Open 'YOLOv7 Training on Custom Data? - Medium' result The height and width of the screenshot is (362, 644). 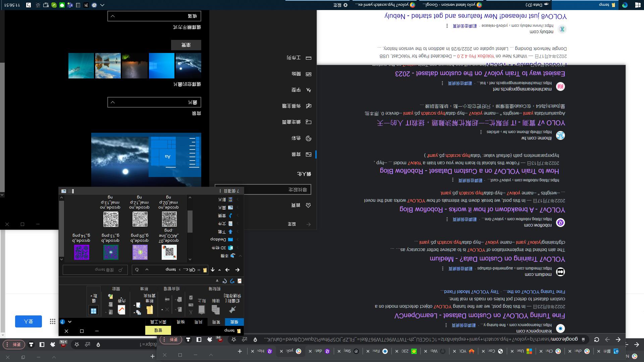(x=497, y=259)
